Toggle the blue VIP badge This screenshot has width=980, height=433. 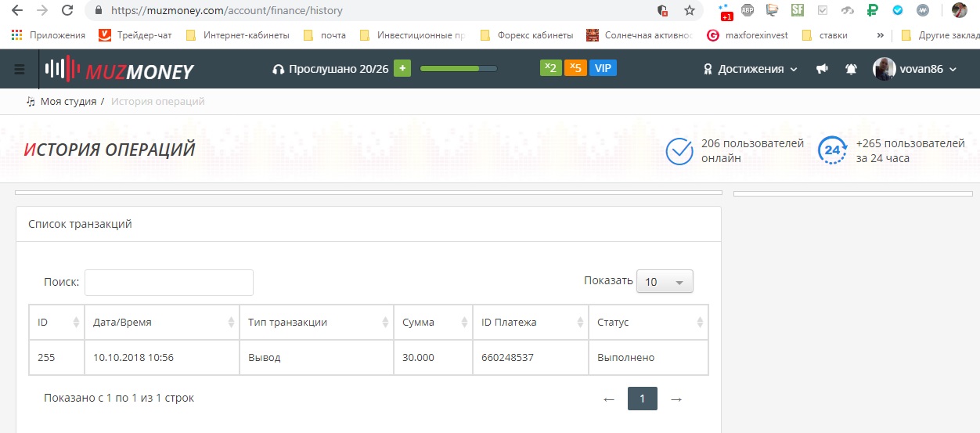603,68
